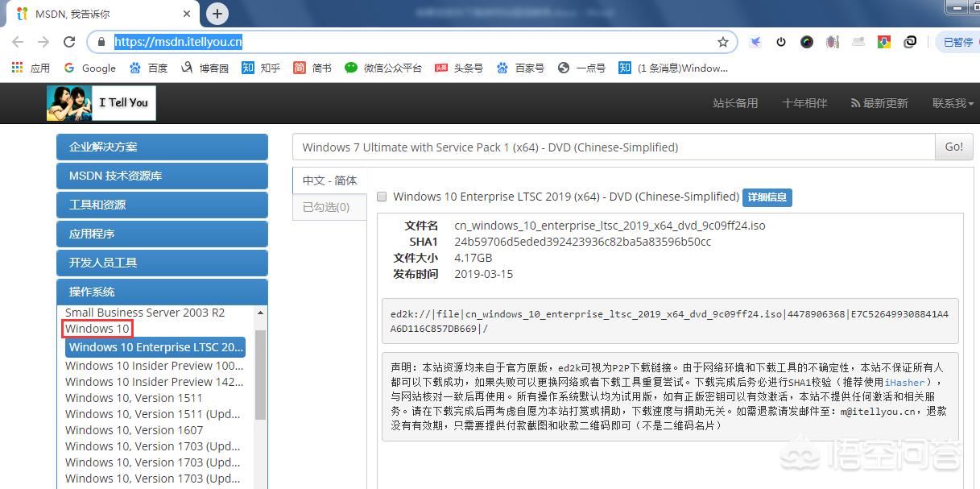Screen dimensions: 980x489
Task: Open the apps grid bookmark icon
Action: tap(17, 68)
